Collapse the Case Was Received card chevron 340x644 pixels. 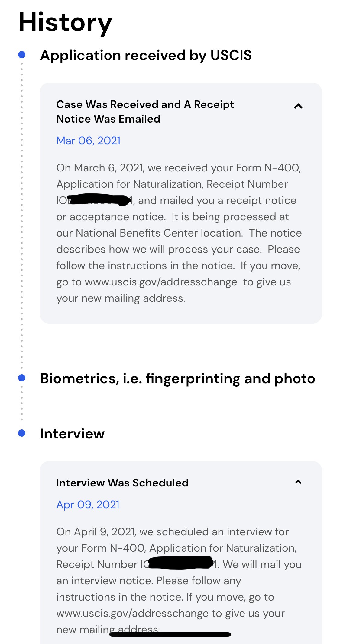(298, 106)
